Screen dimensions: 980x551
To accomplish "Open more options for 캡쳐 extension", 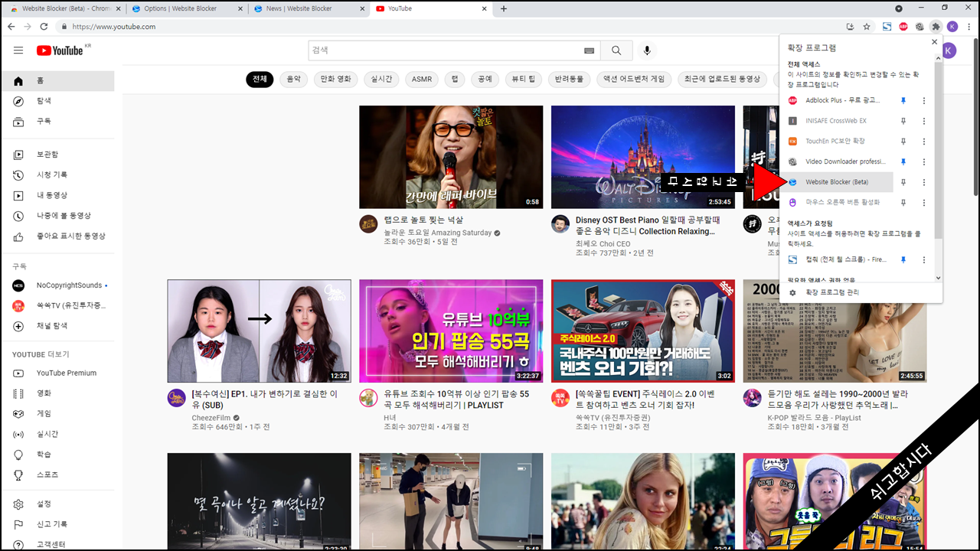I will [924, 260].
